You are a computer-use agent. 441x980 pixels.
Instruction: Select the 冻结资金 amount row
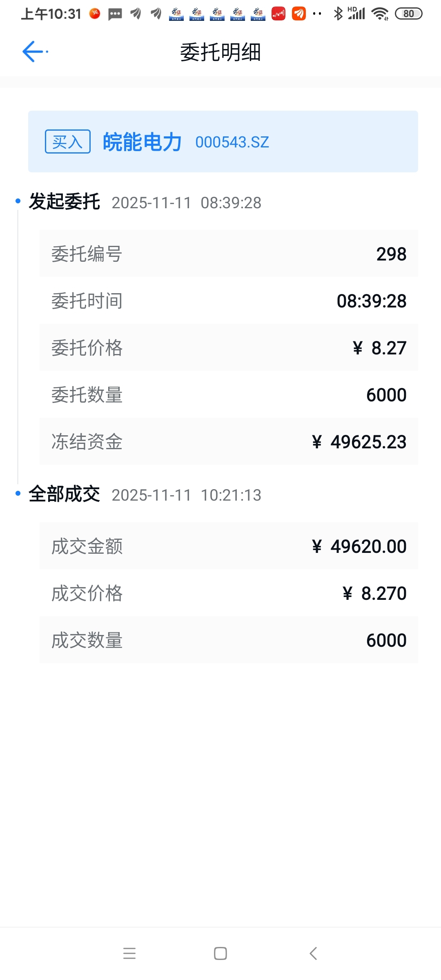click(x=229, y=441)
